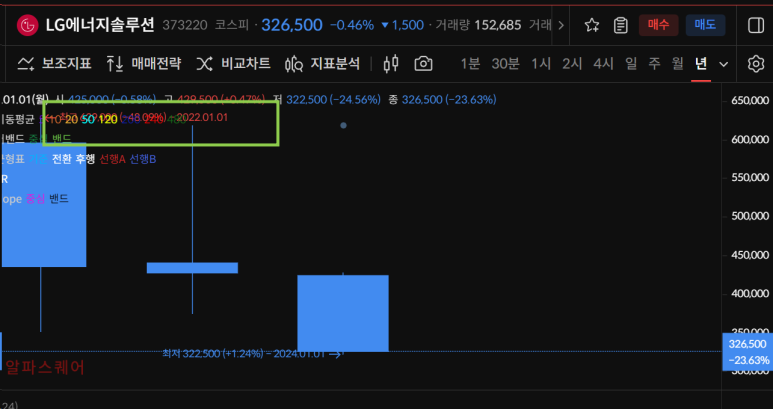Screen dimensions: 773x409
Task: Switch to 4시 timeframe
Action: [603, 64]
